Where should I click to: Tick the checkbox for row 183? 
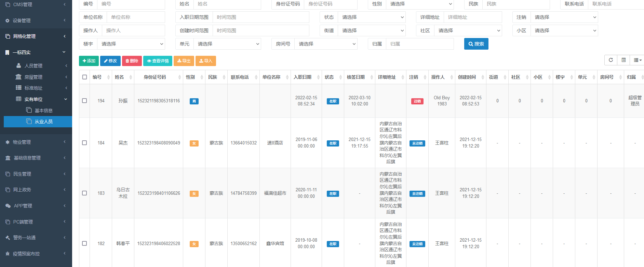click(84, 193)
